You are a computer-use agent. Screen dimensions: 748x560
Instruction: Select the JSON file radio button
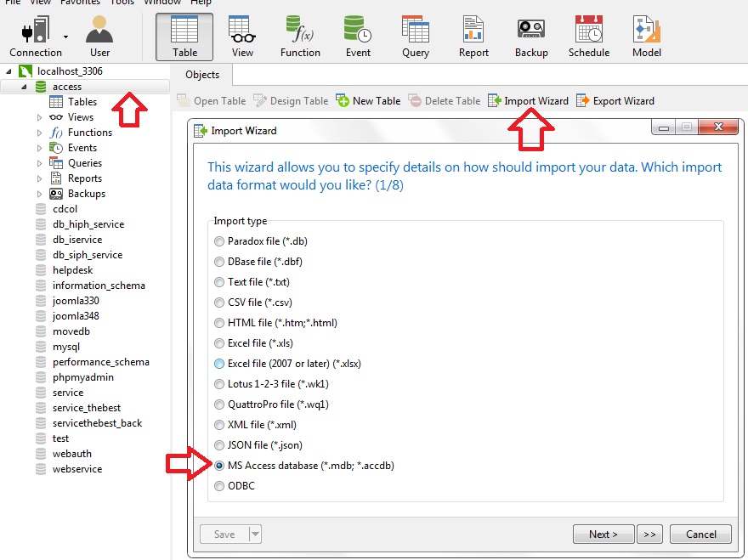[x=220, y=445]
